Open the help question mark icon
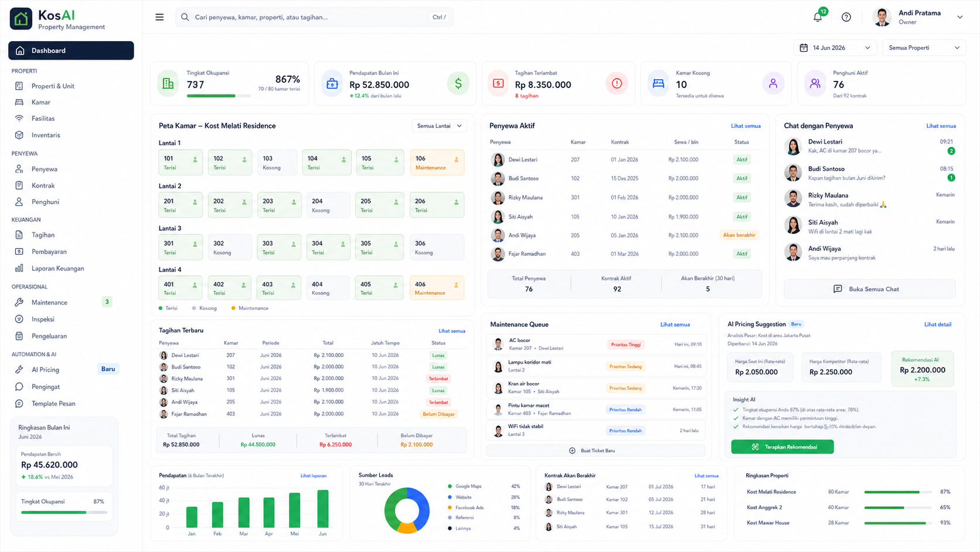Viewport: 980px width, 552px height. coord(846,17)
